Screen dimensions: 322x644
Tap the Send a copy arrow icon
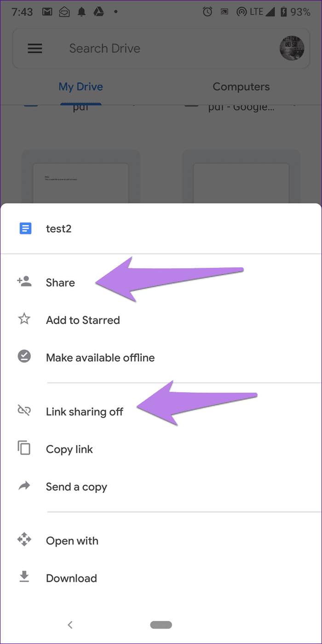24,486
